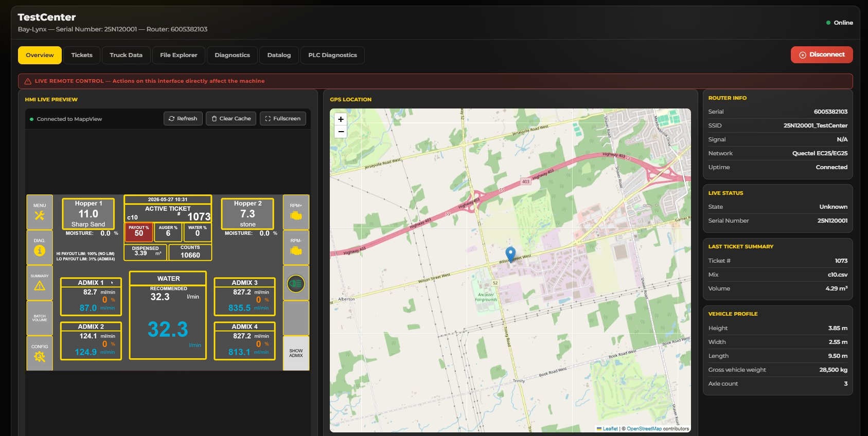Open the Diagnostics tab
Viewport: 868px width, 436px height.
coord(232,55)
